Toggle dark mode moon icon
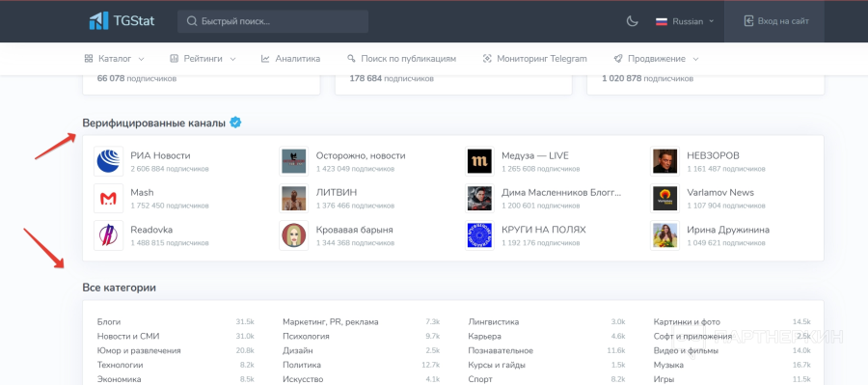 pos(632,21)
